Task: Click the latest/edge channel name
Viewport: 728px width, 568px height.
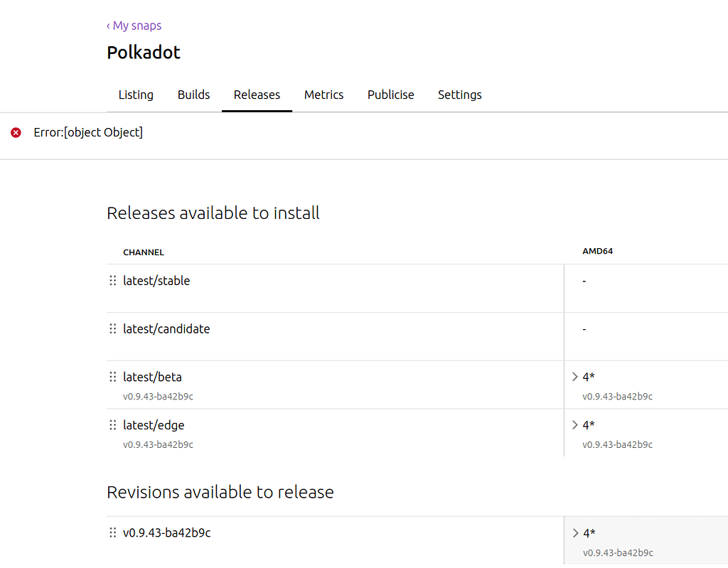Action: click(154, 425)
